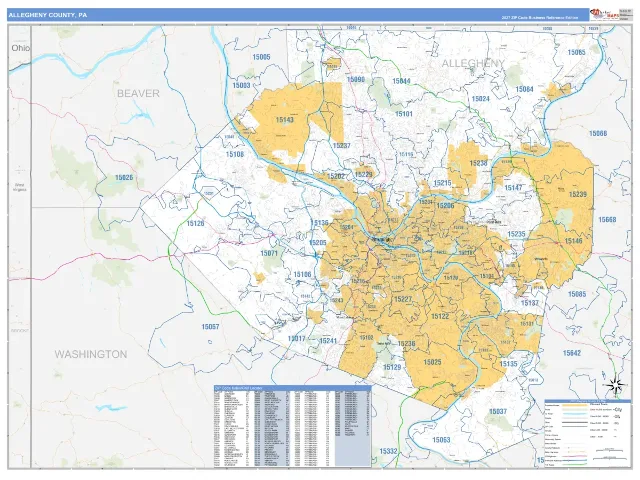Click the 'ALLEGHENY COUNTY, PA' map title
This screenshot has width=640, height=480.
(48, 15)
